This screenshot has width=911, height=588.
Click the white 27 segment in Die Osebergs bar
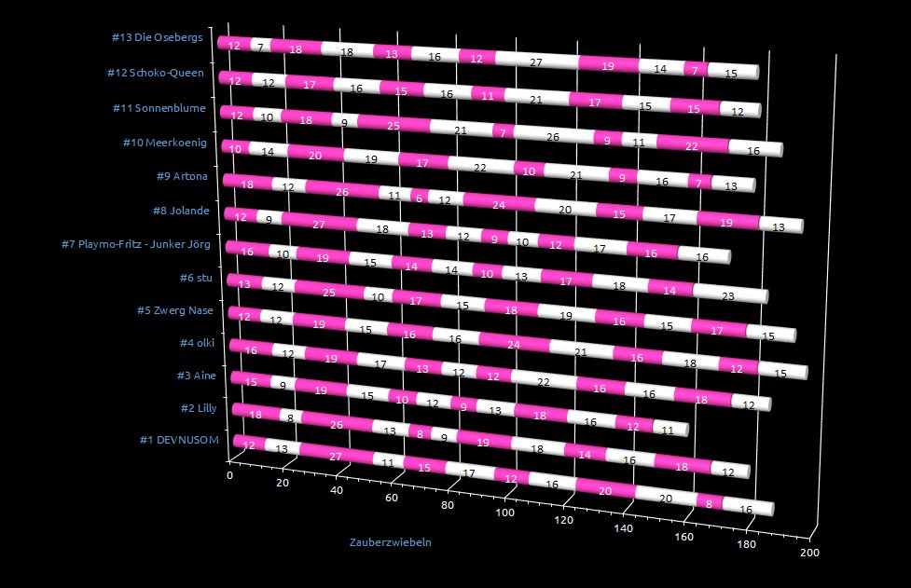coord(535,63)
